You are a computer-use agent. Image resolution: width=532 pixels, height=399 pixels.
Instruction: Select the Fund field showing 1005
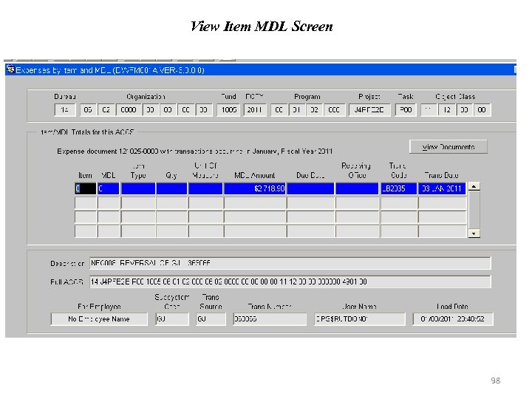(x=229, y=110)
